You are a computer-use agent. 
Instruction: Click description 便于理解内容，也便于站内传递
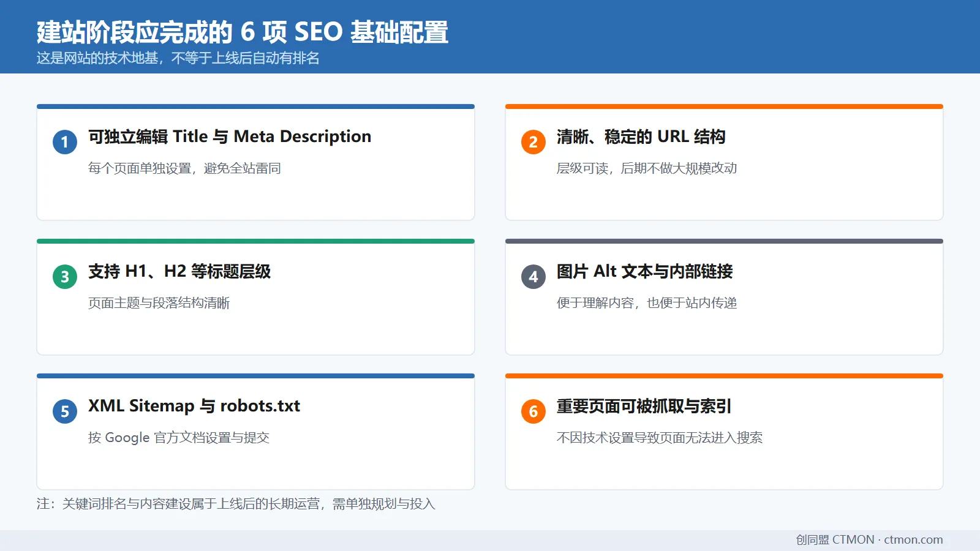click(647, 303)
